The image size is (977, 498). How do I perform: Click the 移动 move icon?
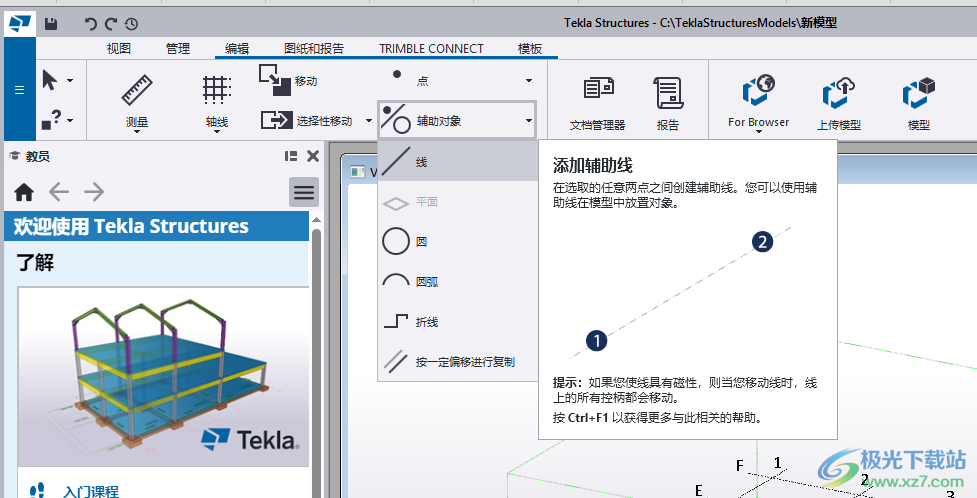(274, 80)
